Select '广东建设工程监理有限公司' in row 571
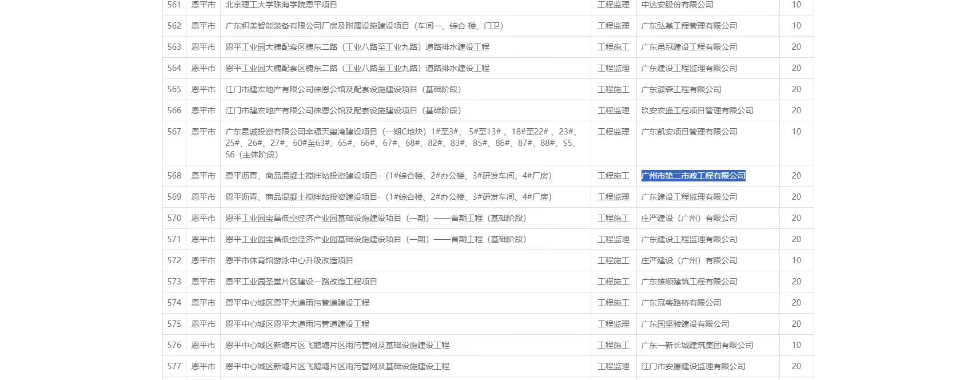980x380 pixels. [x=689, y=239]
